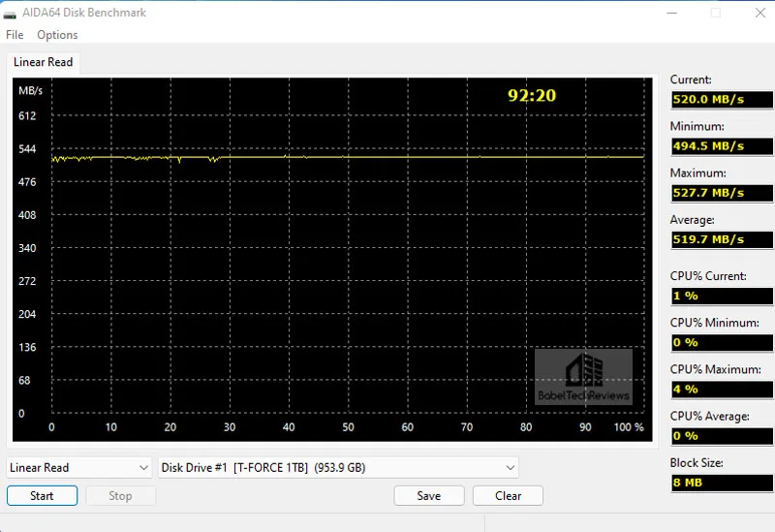This screenshot has height=532, width=775.
Task: Close the AIDA64 Disk Benchmark window
Action: click(760, 13)
